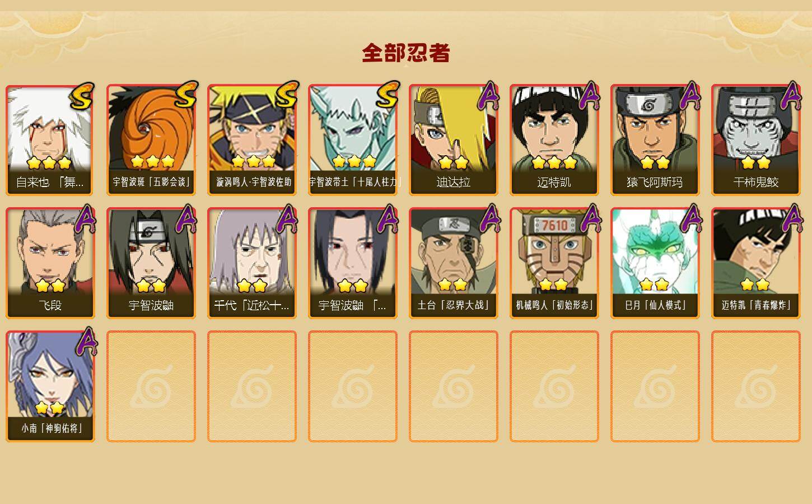Viewport: 812px width, 504px height.
Task: Select the 迪达拉 ninja card
Action: pyautogui.click(x=453, y=140)
